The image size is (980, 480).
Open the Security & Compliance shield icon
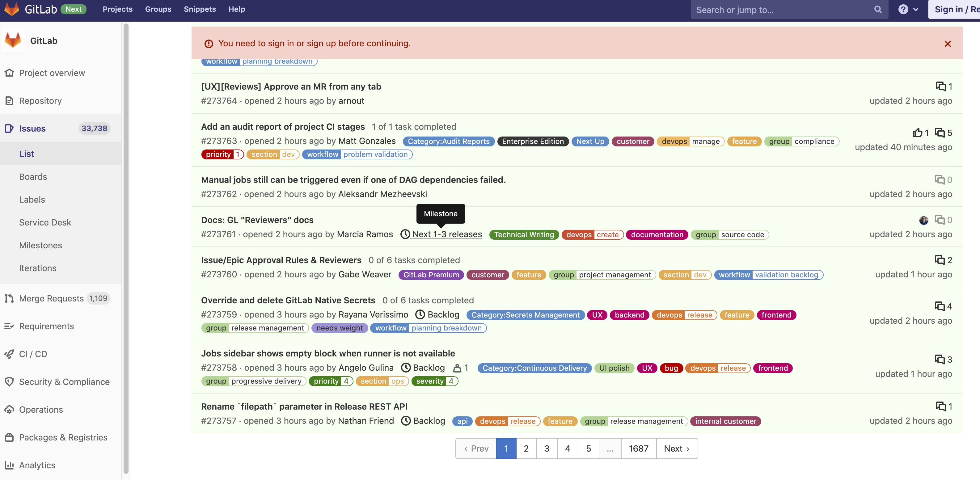pos(10,382)
